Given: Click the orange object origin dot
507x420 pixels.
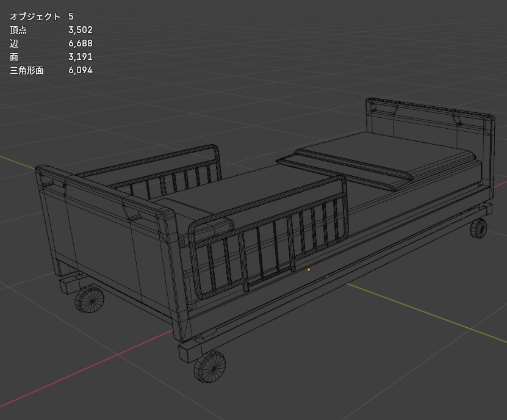Looking at the screenshot, I should click(x=309, y=269).
